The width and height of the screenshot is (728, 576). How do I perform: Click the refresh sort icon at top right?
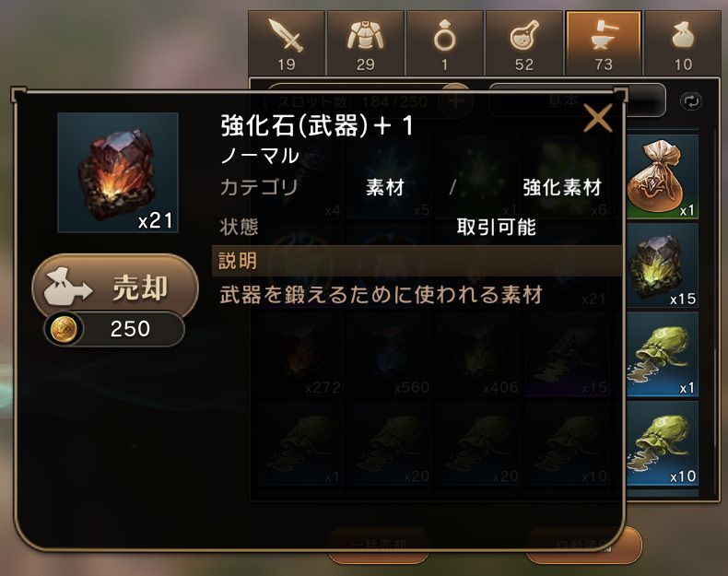click(691, 101)
